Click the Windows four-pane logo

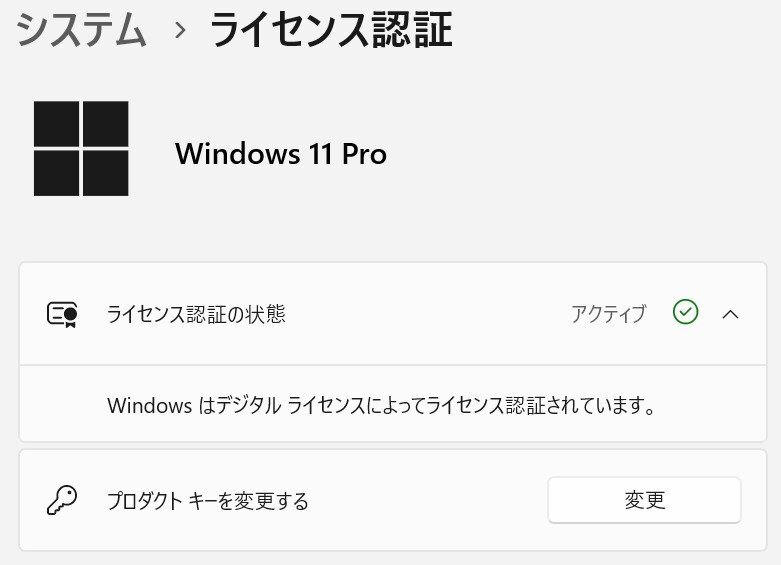pos(81,148)
